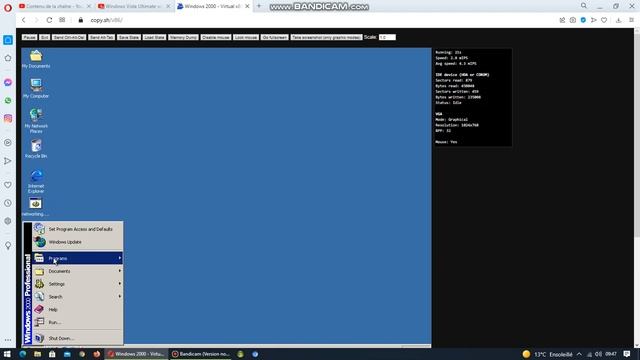Open the notification center icon
Screen dimensions: 640x360
pos(627,354)
